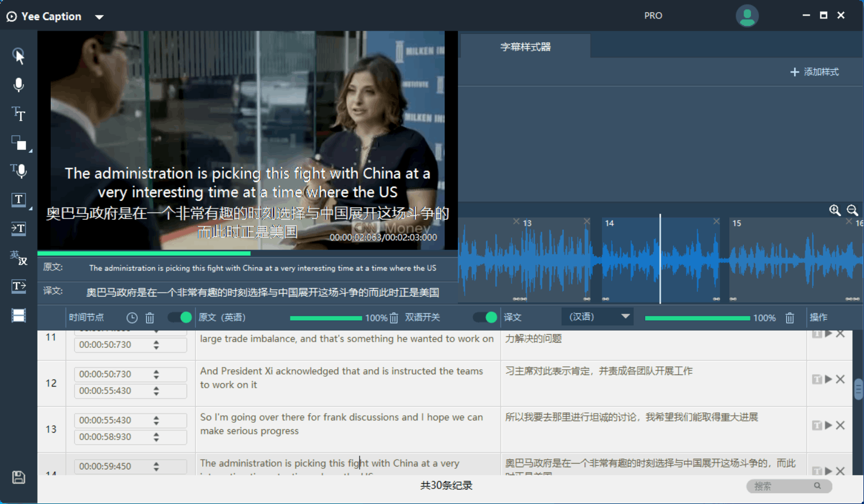
Task: Click trash icon beside 原文 100% slider
Action: click(394, 318)
